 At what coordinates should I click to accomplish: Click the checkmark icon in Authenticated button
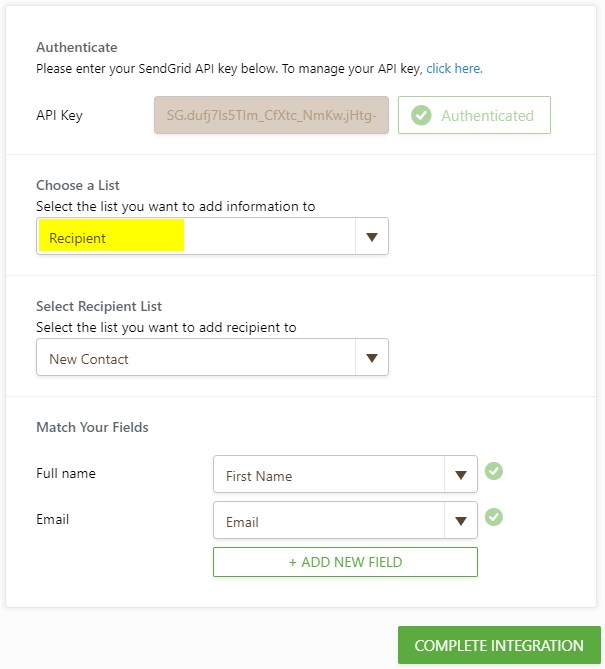tap(422, 115)
